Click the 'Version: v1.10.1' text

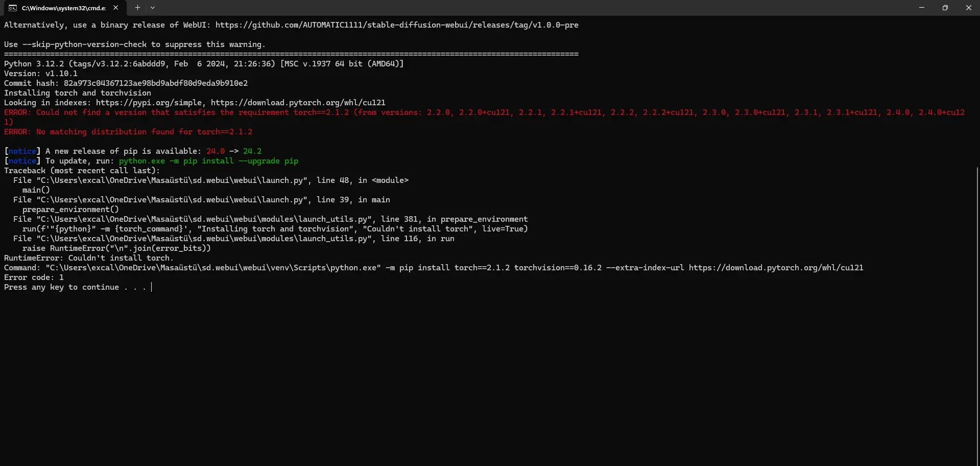pos(41,74)
